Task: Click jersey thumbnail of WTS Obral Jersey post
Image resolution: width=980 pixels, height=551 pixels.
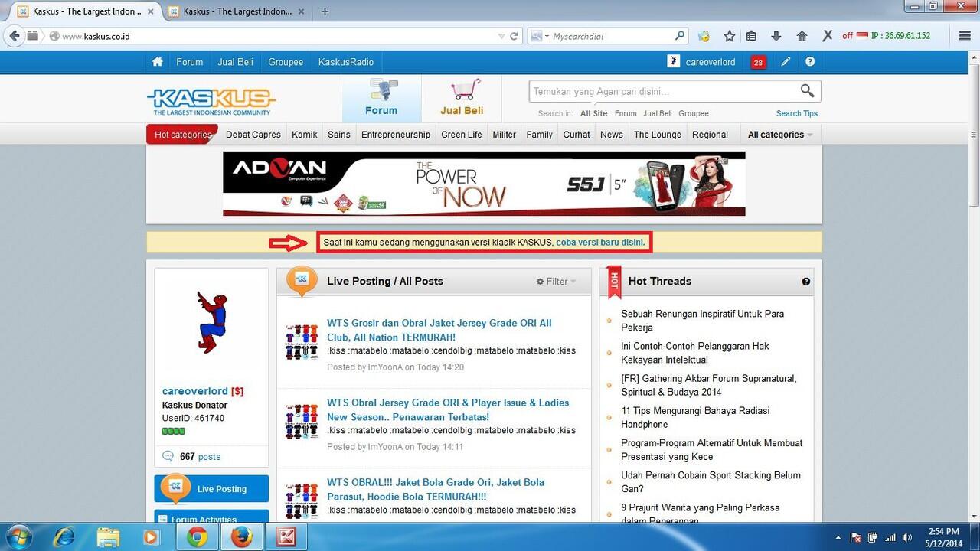Action: coord(302,420)
